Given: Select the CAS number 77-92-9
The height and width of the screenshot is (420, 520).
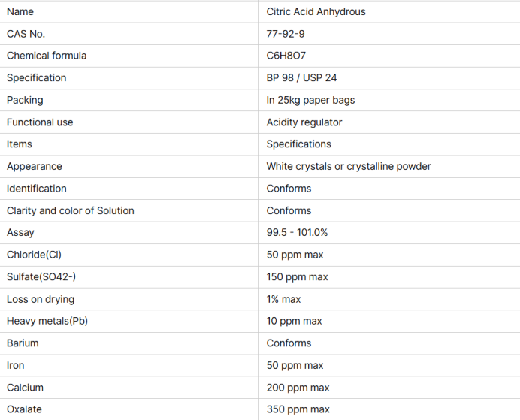Looking at the screenshot, I should [286, 34].
